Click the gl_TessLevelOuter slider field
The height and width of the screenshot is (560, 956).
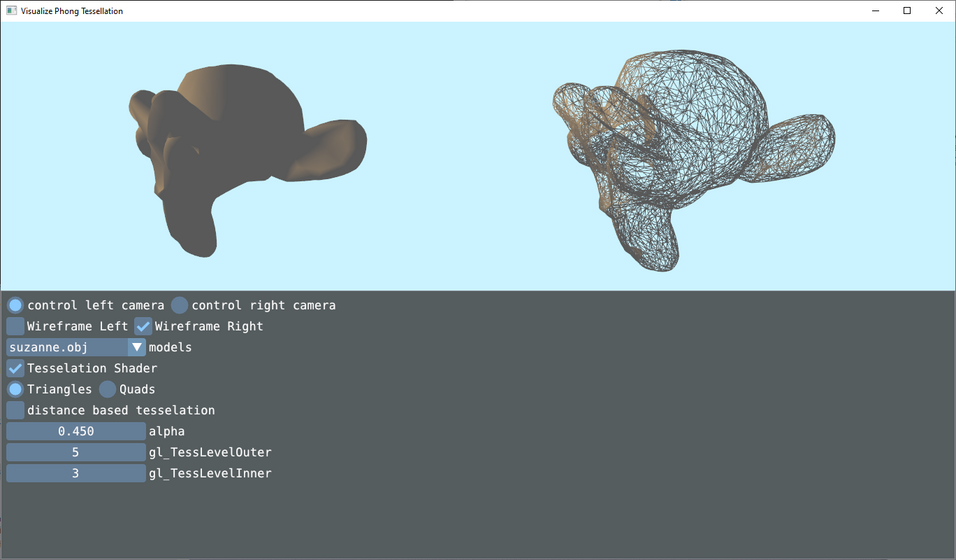click(76, 452)
